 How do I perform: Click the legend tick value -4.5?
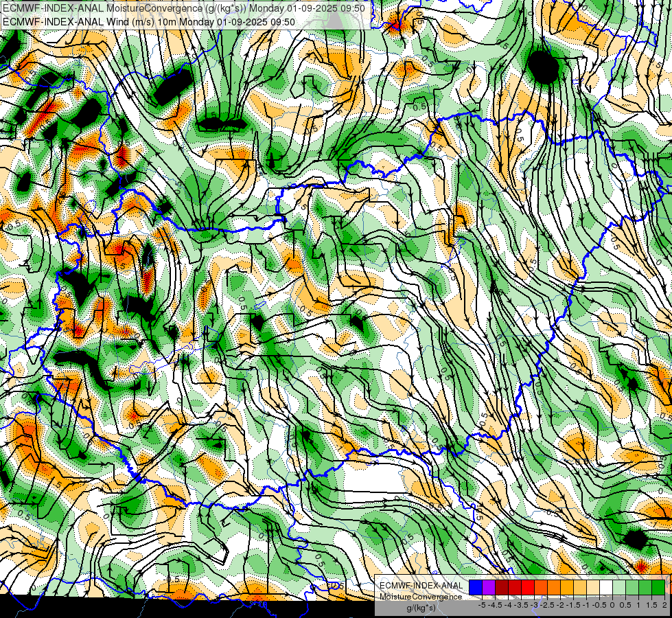click(x=495, y=605)
